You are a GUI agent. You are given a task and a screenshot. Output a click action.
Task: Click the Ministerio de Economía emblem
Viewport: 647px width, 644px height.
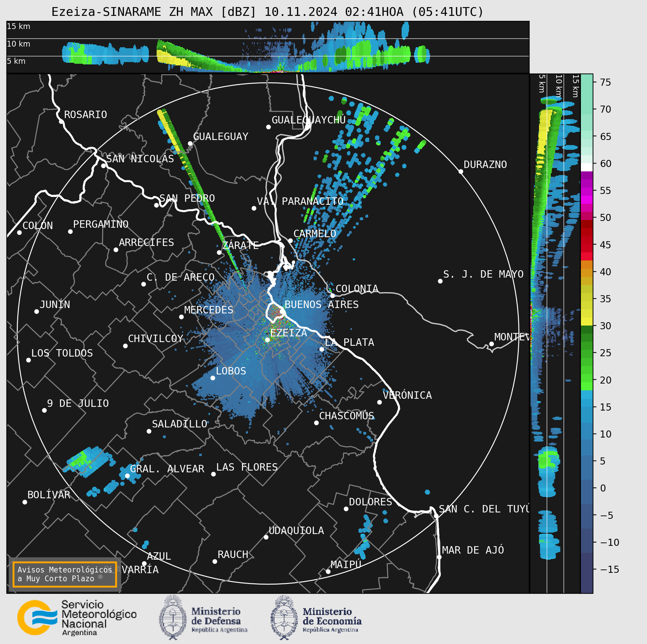pos(284,617)
